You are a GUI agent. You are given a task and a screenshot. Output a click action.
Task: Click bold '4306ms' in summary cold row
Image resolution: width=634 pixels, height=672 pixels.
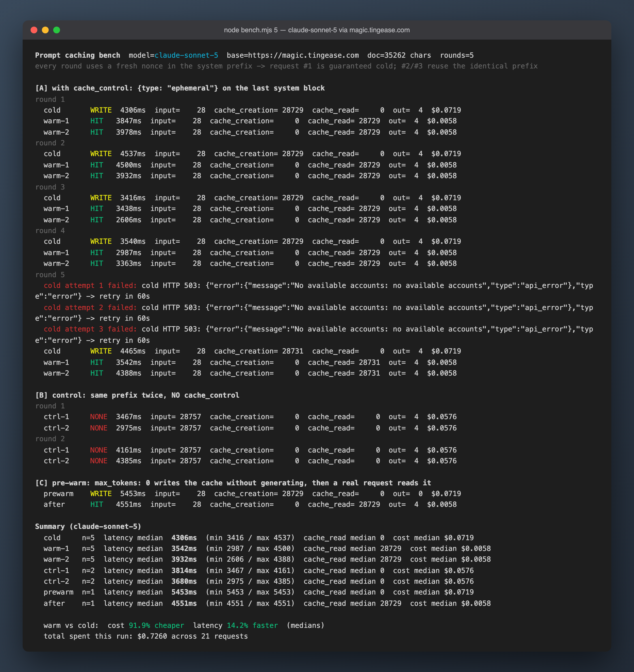[x=184, y=538]
